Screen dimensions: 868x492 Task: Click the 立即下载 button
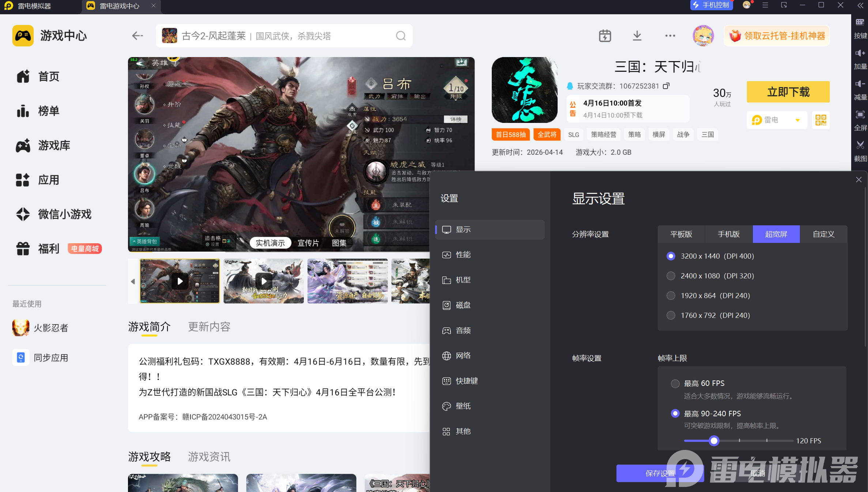788,92
